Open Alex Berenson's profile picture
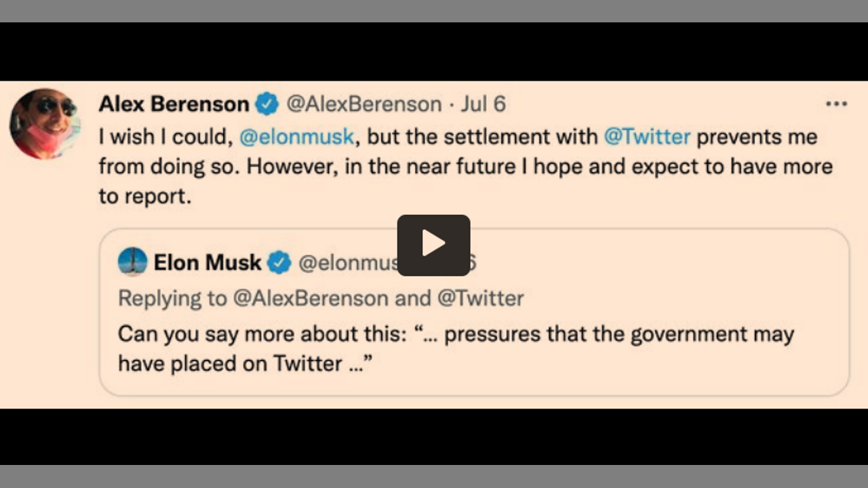Screen dimensions: 868x488 coord(44,123)
